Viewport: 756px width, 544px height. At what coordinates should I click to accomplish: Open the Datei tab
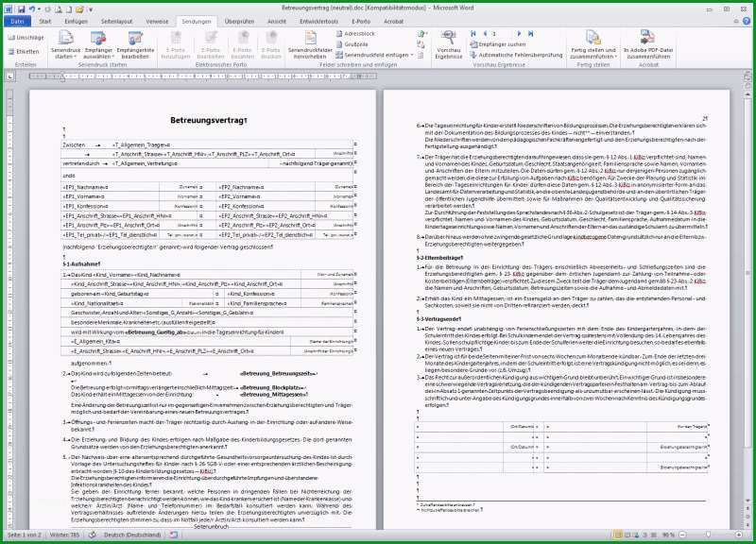click(17, 21)
